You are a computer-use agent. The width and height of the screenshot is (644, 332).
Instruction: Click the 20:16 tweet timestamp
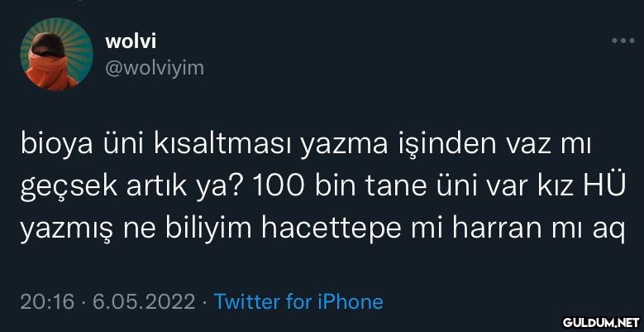click(x=48, y=301)
